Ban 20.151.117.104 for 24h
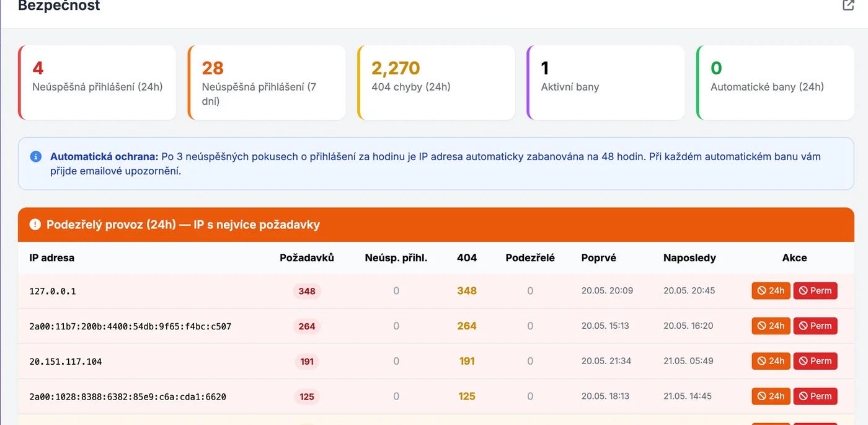The image size is (868, 425). [771, 361]
